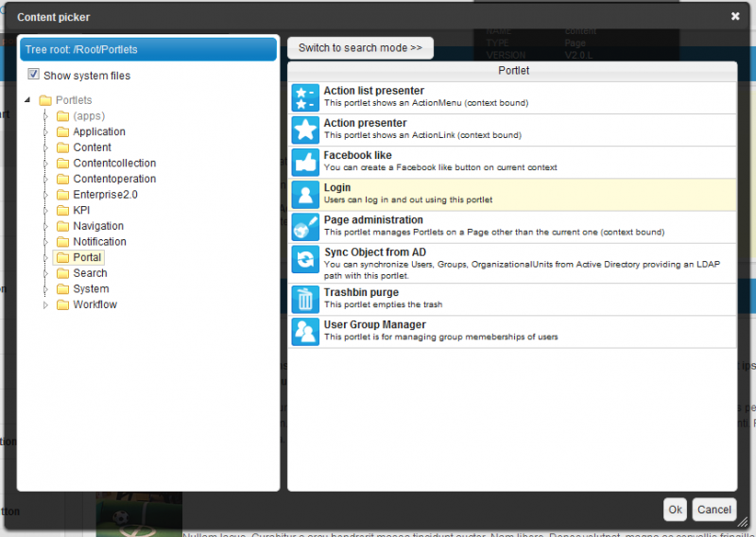Viewport: 756px width, 537px height.
Task: Click the Portal folder icon
Action: pos(62,257)
